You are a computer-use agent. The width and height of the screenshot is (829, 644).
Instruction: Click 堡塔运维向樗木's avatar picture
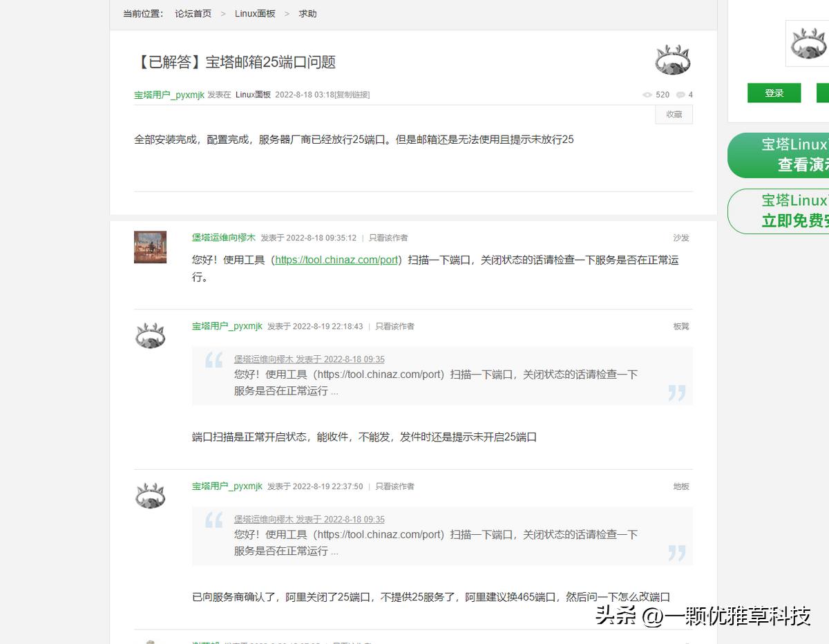click(x=150, y=247)
